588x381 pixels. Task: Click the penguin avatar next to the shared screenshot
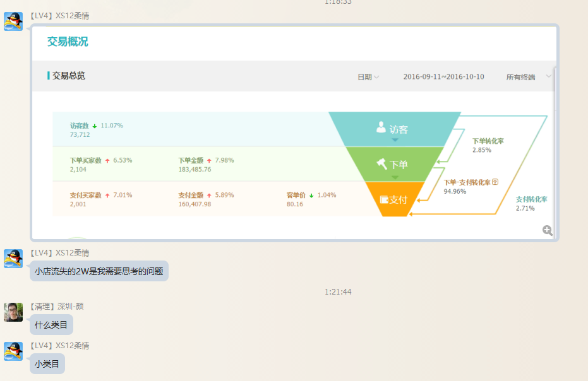[x=13, y=21]
